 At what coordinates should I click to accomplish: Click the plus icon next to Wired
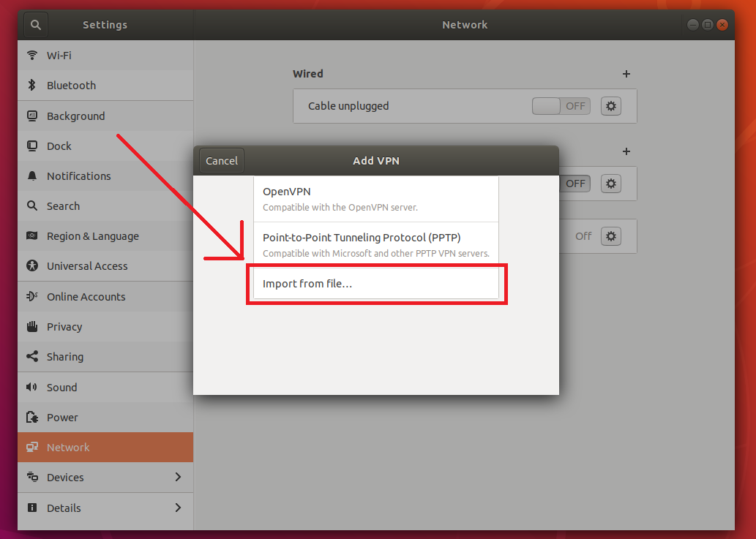[626, 74]
